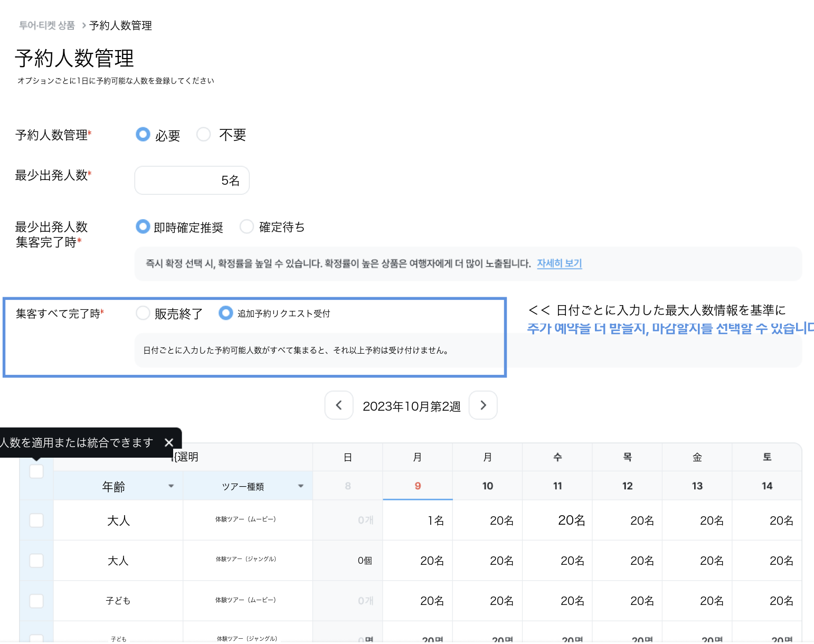Screen dimensions: 814x644
Task: Click 20名 cell for 大人 ジャングル on 11th
Action: pos(557,561)
